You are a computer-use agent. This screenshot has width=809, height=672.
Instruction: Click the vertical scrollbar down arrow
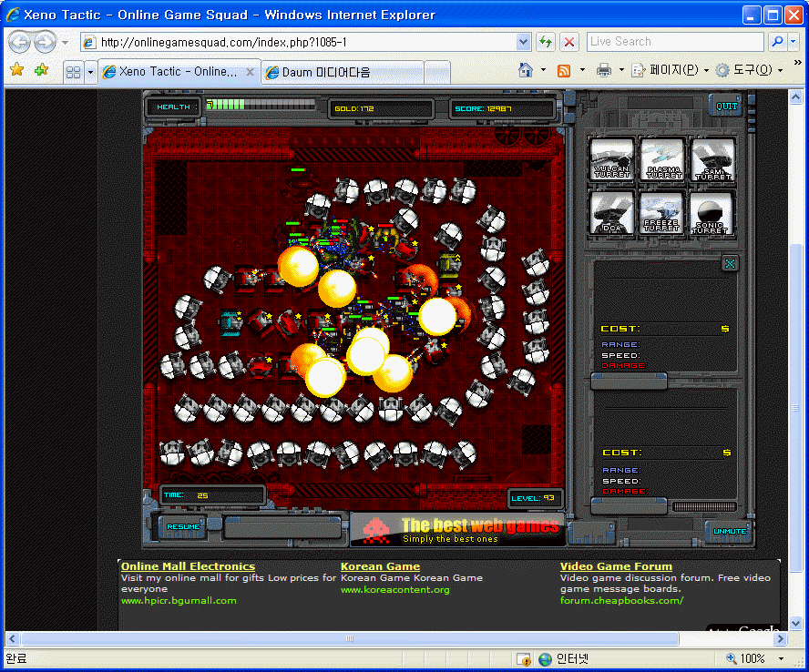(x=795, y=623)
